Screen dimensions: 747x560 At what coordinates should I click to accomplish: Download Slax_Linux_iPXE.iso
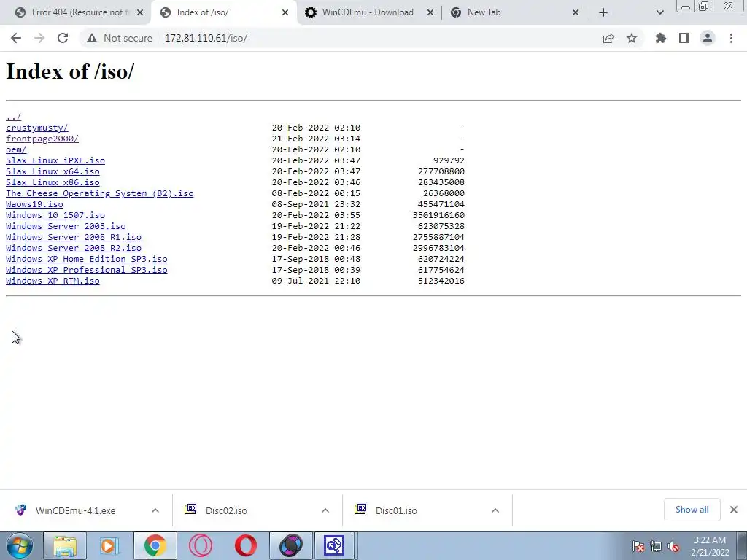click(x=55, y=160)
